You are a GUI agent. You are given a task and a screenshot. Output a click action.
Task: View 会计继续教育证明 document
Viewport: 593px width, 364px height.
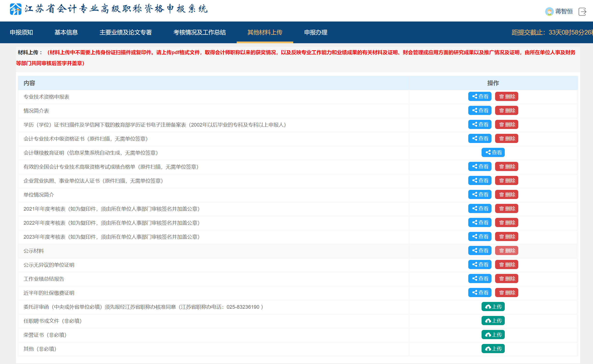493,153
